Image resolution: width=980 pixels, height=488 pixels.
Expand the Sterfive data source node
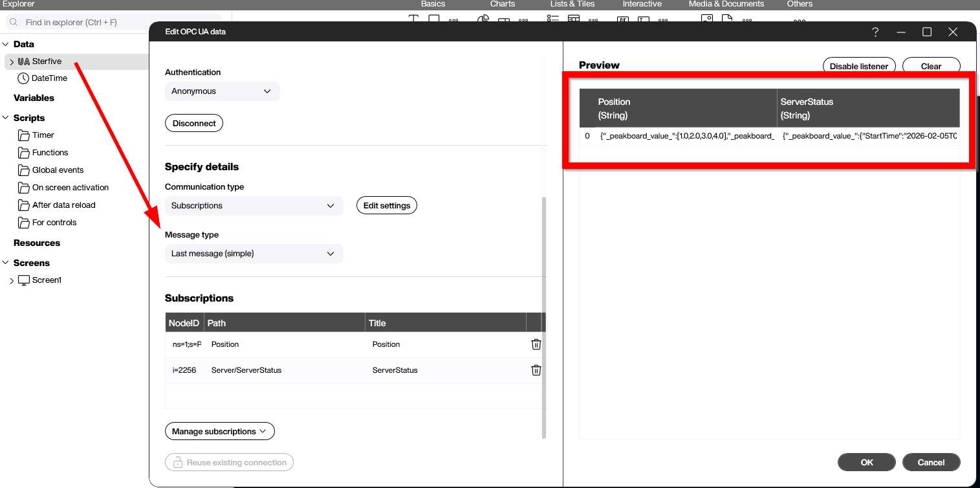12,61
